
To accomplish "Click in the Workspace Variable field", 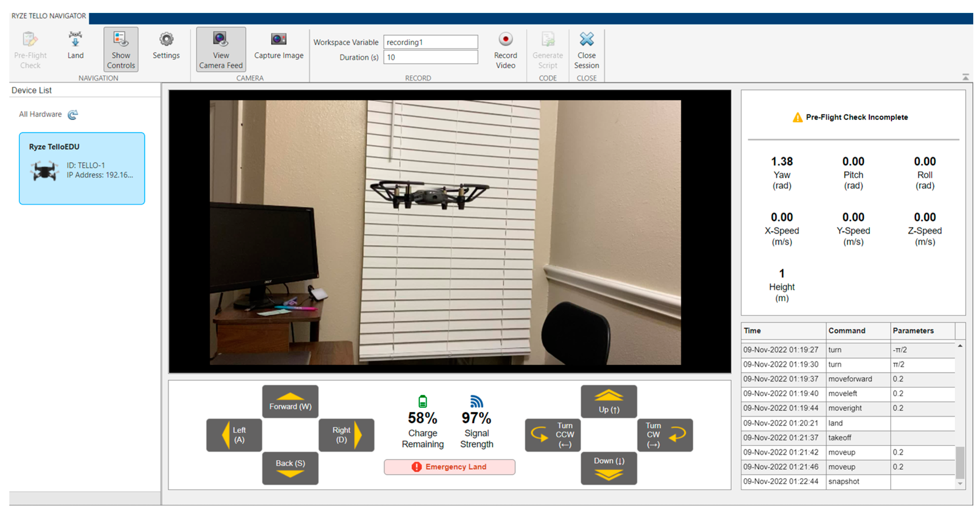I will (x=430, y=42).
